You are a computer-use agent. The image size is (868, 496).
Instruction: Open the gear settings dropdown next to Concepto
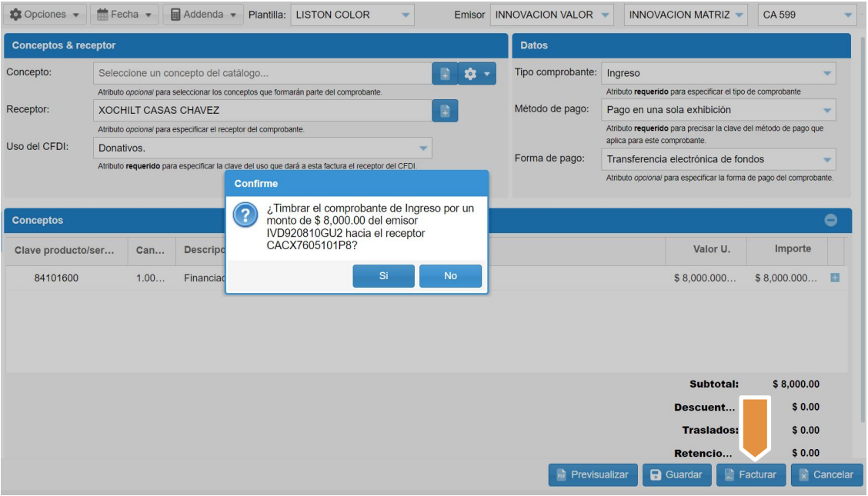477,74
